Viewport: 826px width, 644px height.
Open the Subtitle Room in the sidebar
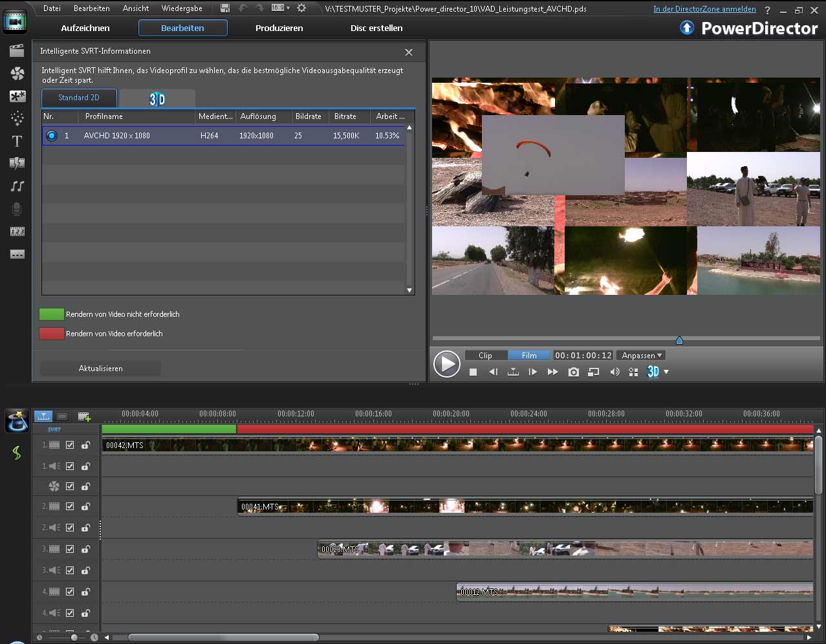coord(17,254)
